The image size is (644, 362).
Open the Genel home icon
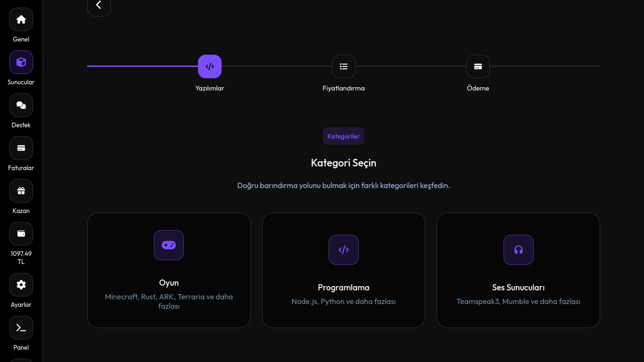[21, 20]
